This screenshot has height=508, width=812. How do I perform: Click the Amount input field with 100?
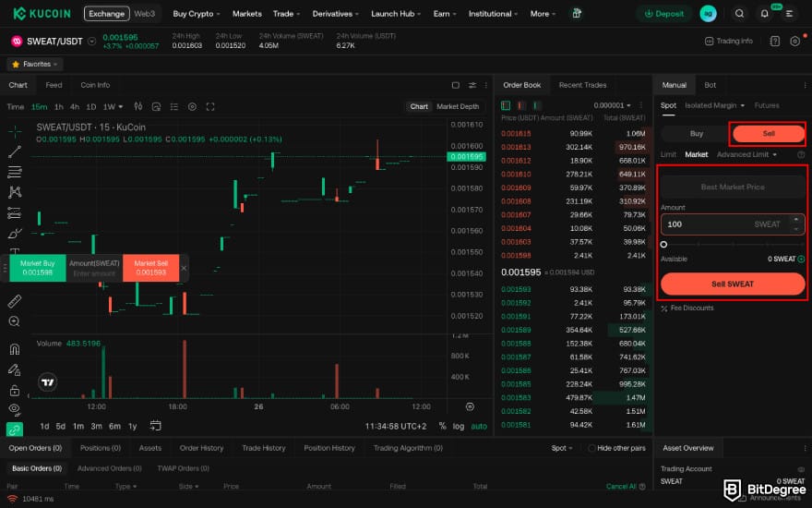733,224
